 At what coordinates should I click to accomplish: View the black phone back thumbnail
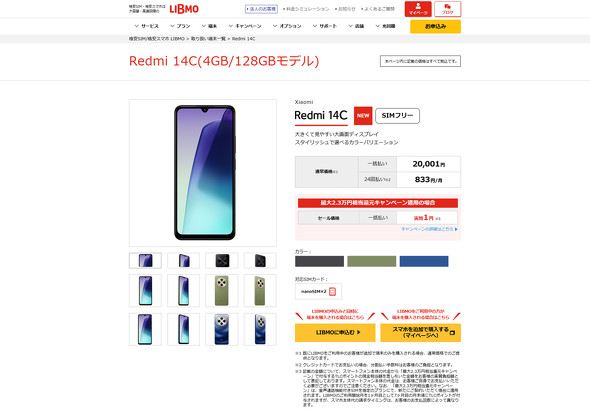(x=222, y=261)
